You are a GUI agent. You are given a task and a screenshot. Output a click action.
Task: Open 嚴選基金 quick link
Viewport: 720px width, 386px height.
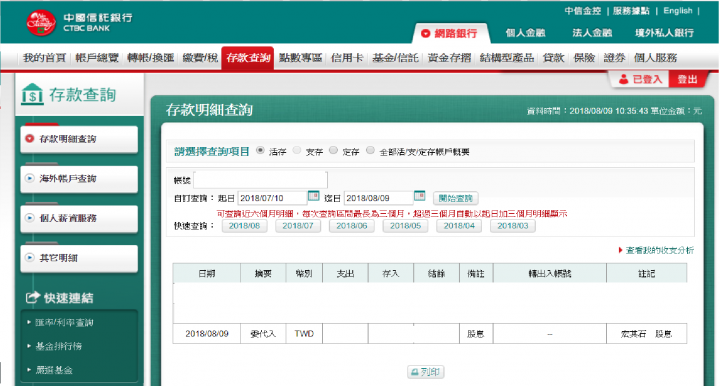point(54,370)
